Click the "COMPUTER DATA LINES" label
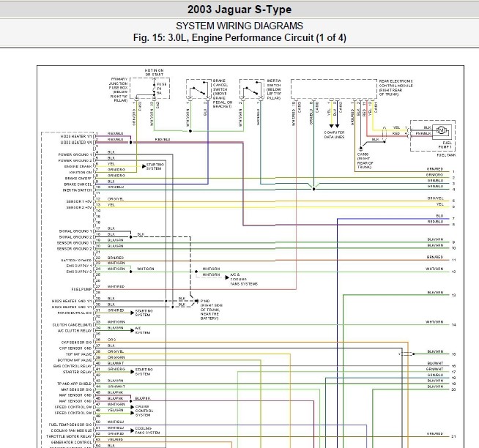The width and height of the screenshot is (479, 448). pyautogui.click(x=334, y=135)
